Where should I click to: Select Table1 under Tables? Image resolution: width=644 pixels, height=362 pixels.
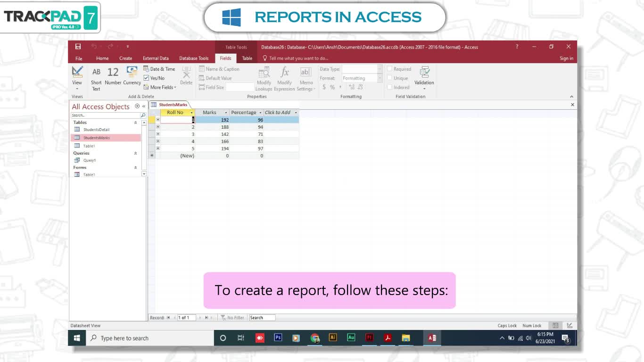pyautogui.click(x=89, y=146)
